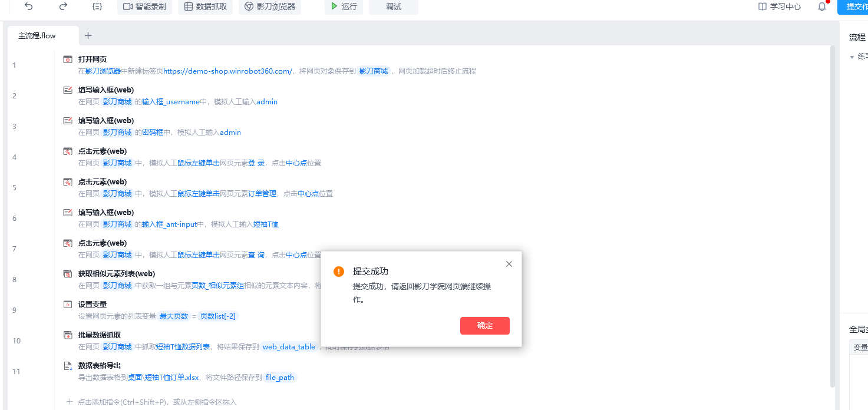The image size is (868, 410).
Task: Close the 提交成功 dialog
Action: pos(509,264)
